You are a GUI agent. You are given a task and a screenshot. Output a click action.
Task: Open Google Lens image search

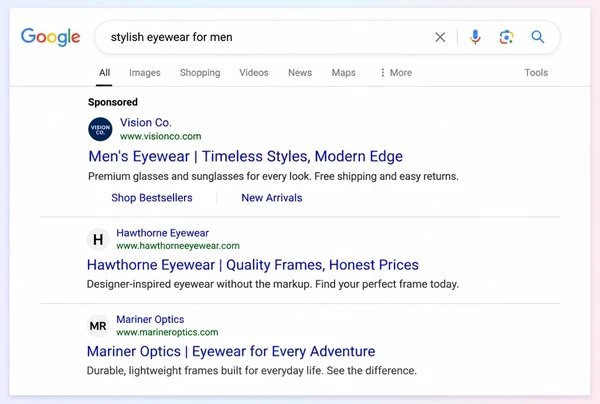506,37
